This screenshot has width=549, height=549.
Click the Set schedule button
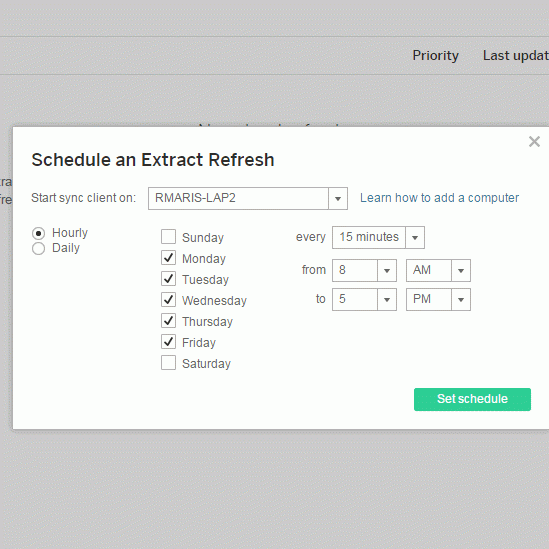click(472, 399)
